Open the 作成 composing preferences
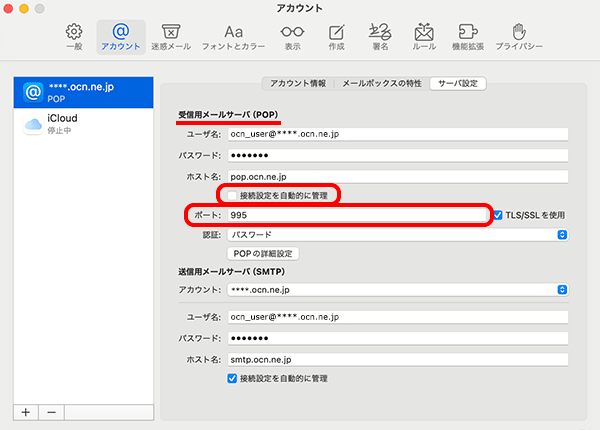 pos(336,37)
